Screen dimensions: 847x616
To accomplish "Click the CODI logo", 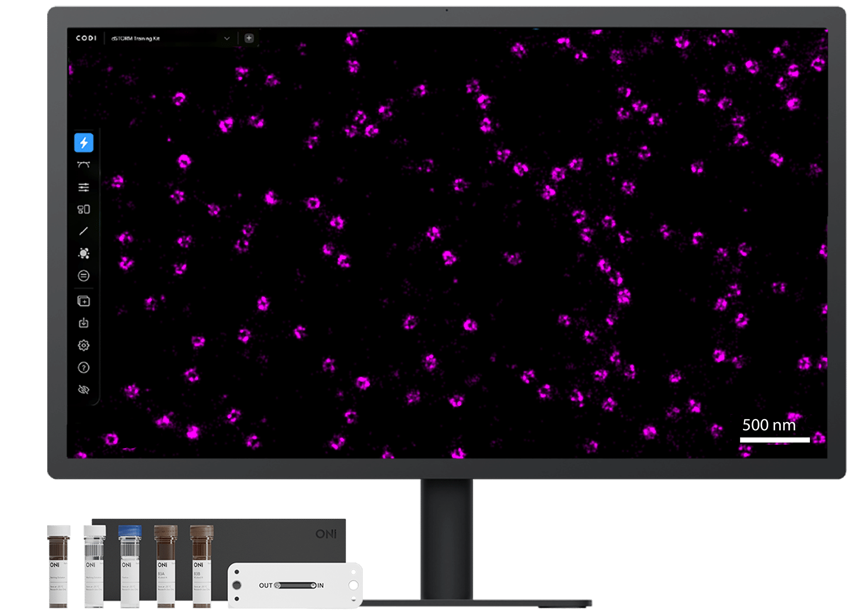I will point(86,38).
